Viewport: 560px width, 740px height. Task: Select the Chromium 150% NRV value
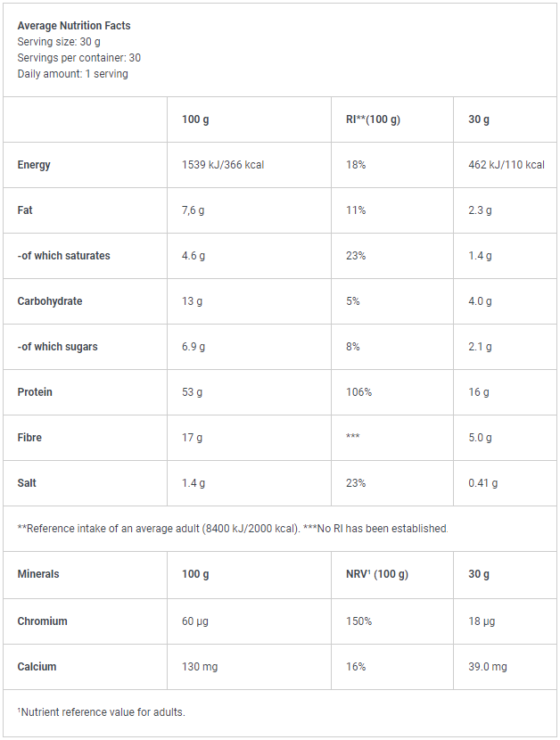coord(358,621)
